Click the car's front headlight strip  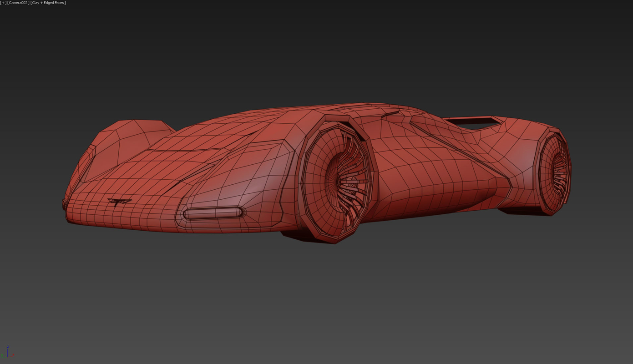click(x=212, y=212)
